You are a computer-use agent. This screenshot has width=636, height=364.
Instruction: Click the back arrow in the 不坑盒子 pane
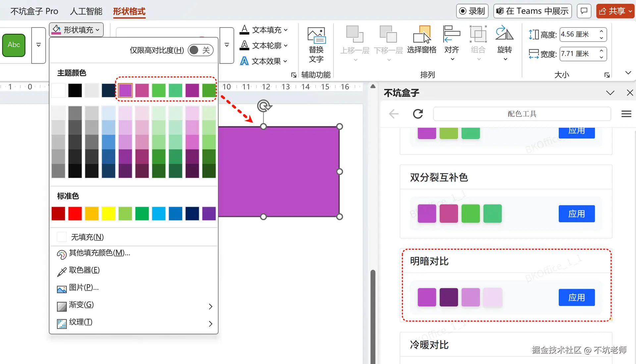click(x=394, y=114)
